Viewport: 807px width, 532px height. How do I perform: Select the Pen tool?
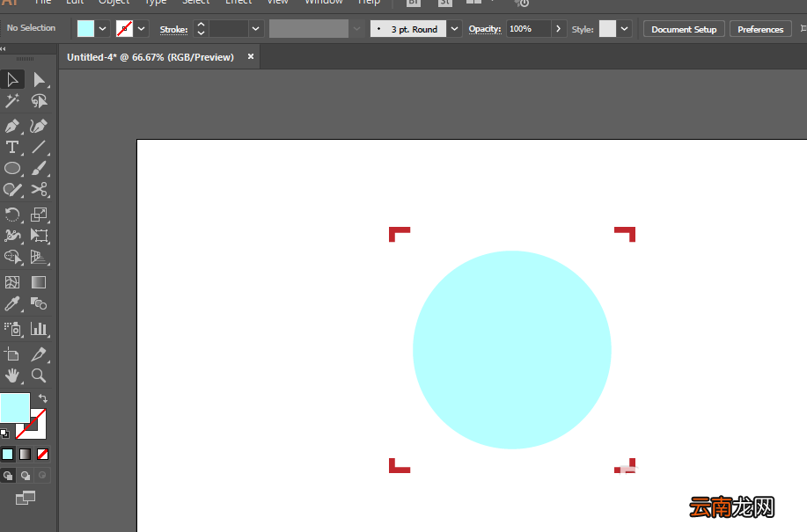tap(12, 126)
